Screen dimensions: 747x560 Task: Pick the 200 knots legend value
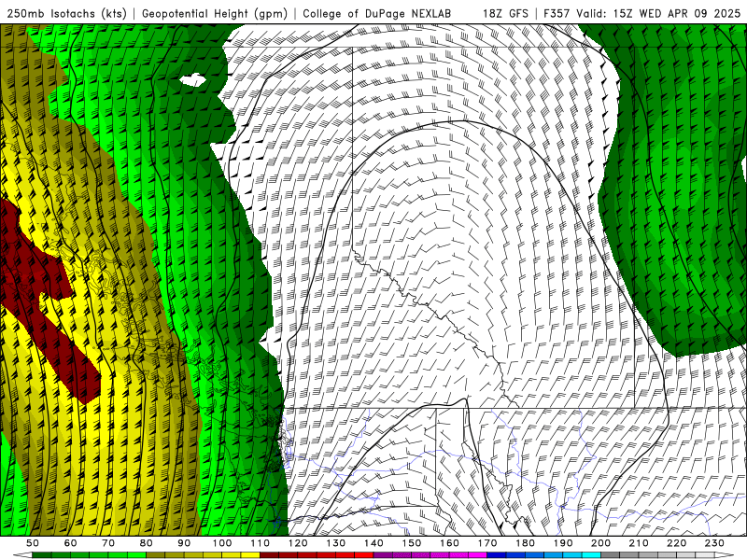click(x=600, y=543)
